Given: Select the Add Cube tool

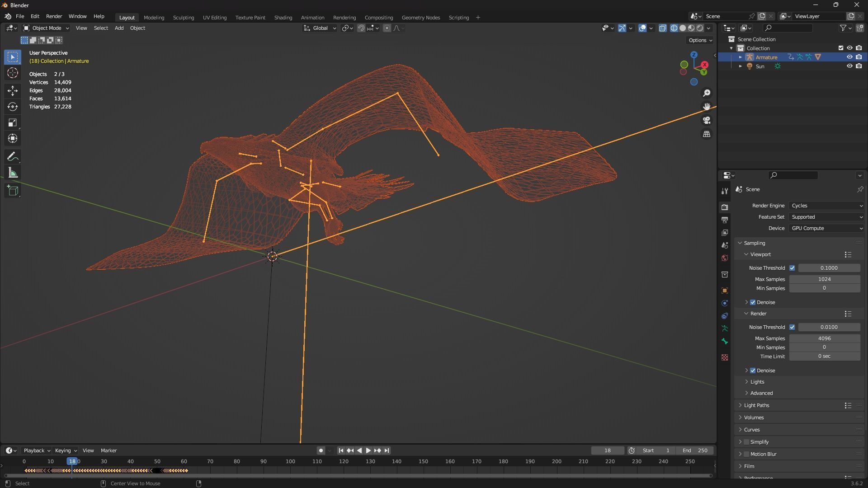Looking at the screenshot, I should 13,191.
